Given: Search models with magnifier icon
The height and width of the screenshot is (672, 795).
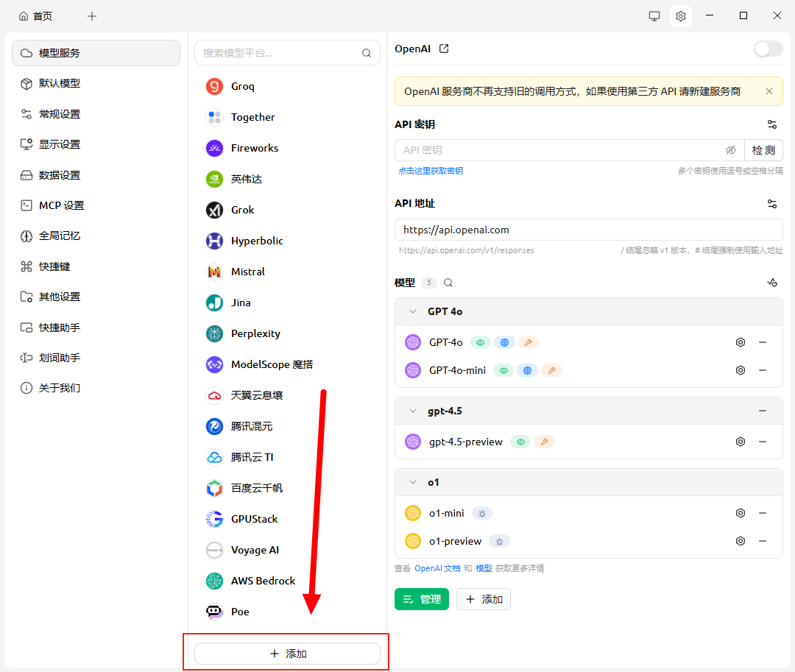Looking at the screenshot, I should (x=448, y=283).
